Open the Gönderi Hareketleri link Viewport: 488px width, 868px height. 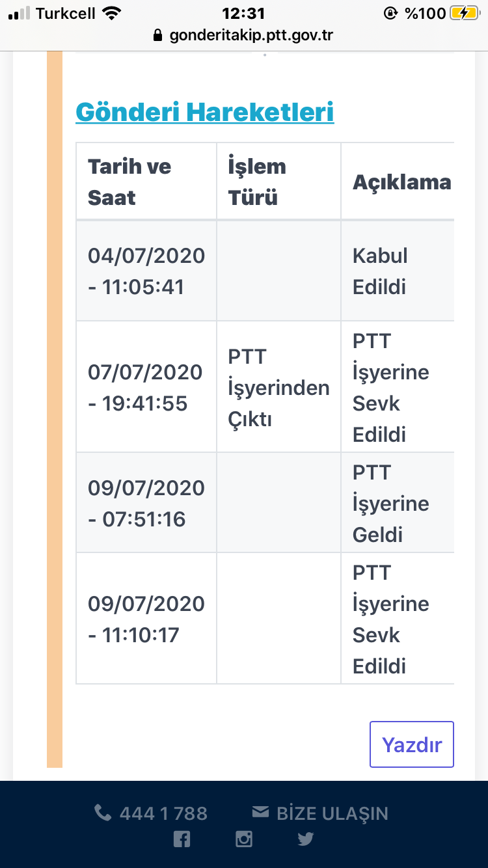(x=205, y=112)
